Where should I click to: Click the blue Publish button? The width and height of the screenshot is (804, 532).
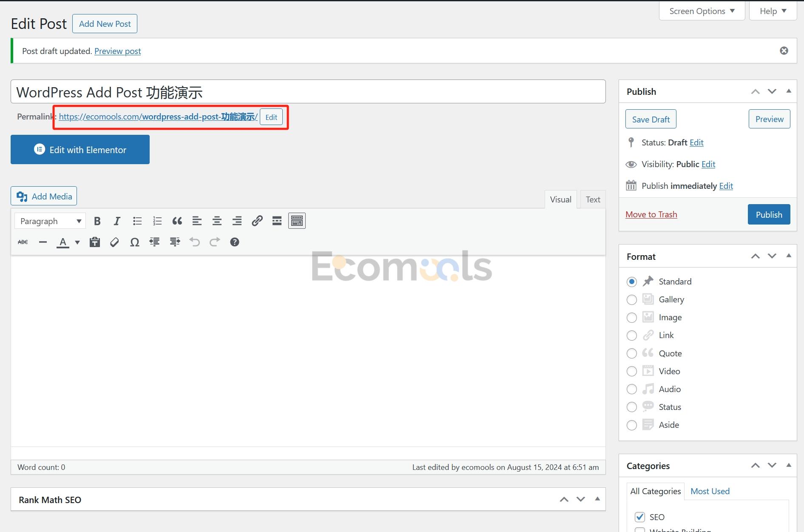click(x=769, y=215)
